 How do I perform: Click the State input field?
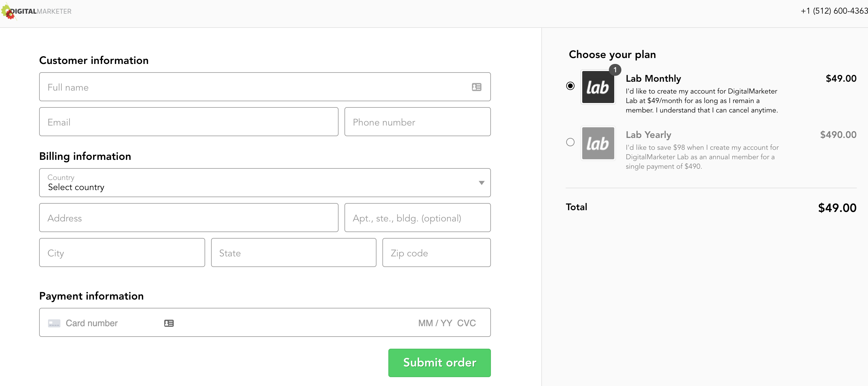293,253
